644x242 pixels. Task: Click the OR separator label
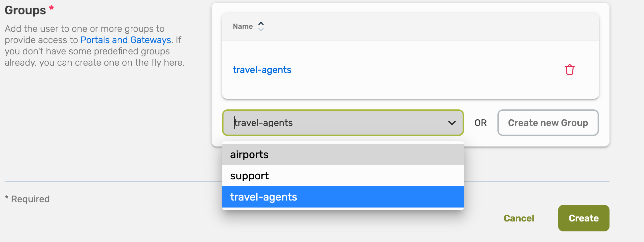[481, 123]
